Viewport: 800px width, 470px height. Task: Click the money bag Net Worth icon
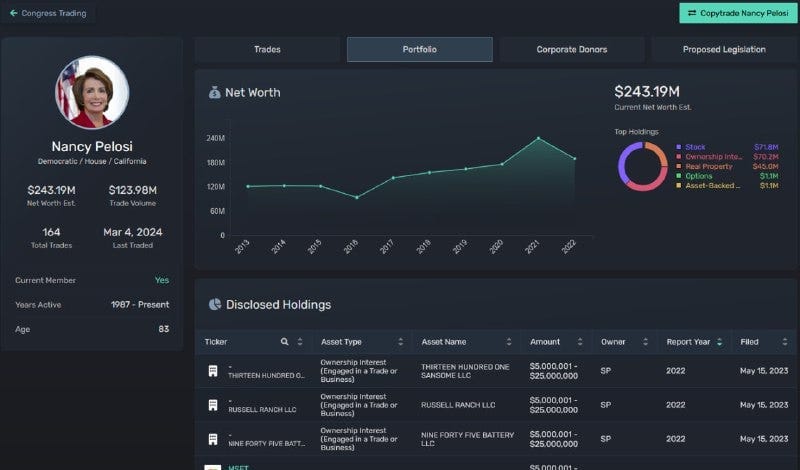214,92
